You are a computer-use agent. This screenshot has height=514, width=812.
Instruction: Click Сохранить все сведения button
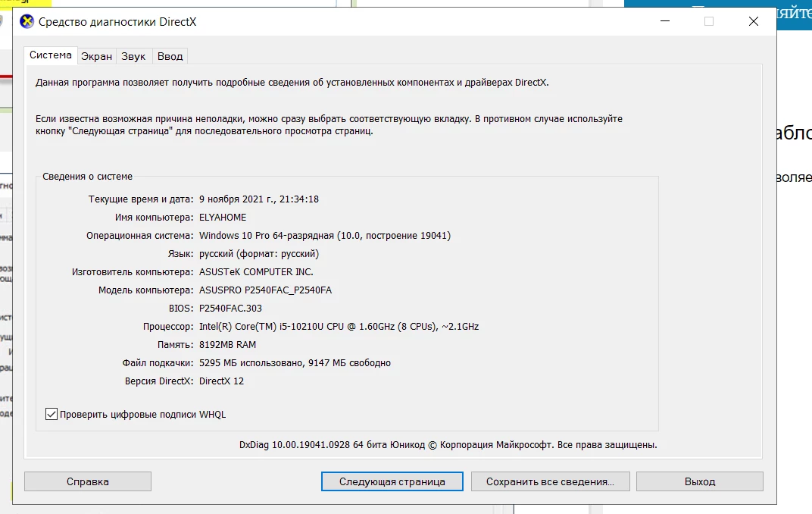tap(550, 481)
